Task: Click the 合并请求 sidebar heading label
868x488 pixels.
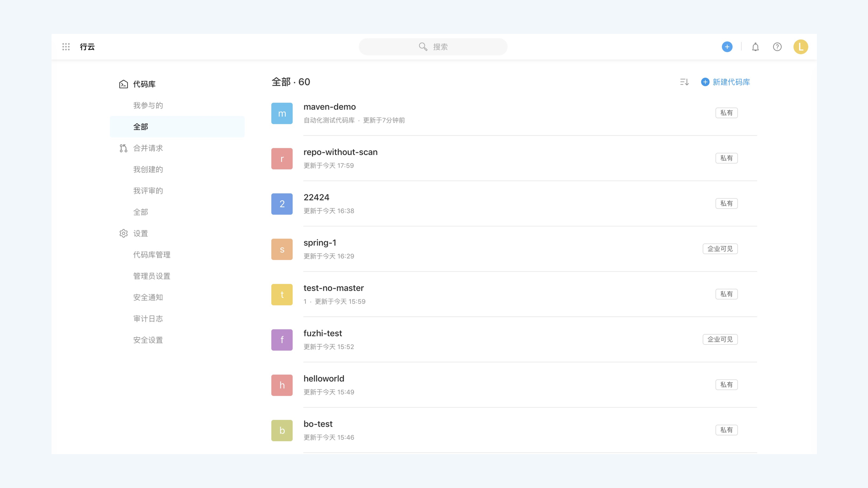Action: click(148, 148)
